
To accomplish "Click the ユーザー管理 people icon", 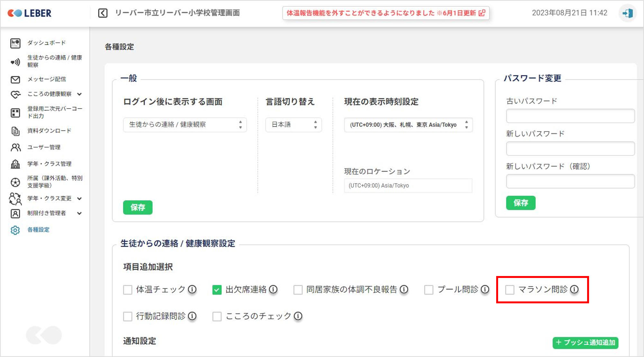I will (15, 147).
